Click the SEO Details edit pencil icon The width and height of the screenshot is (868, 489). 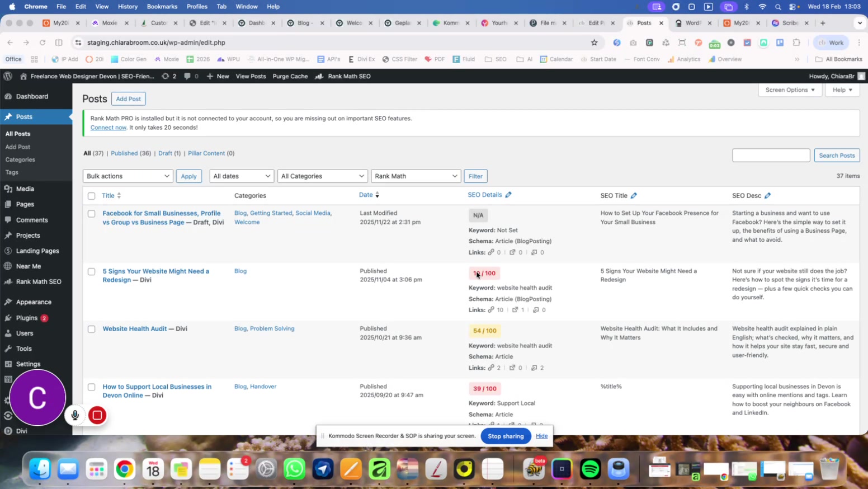(508, 195)
